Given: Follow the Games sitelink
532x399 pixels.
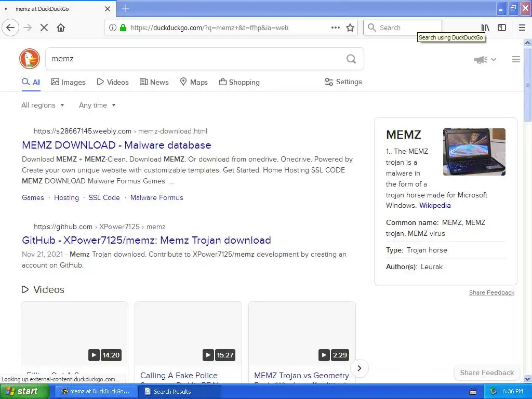Looking at the screenshot, I should point(33,197).
